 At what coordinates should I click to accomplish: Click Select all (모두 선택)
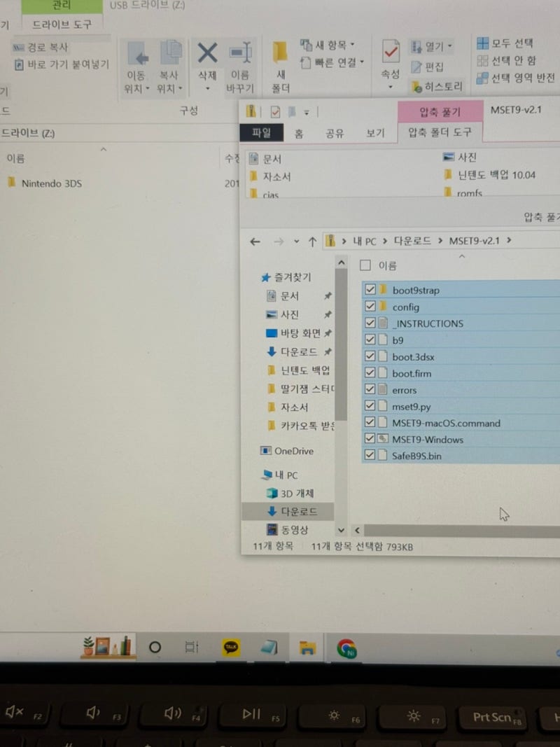(x=505, y=43)
